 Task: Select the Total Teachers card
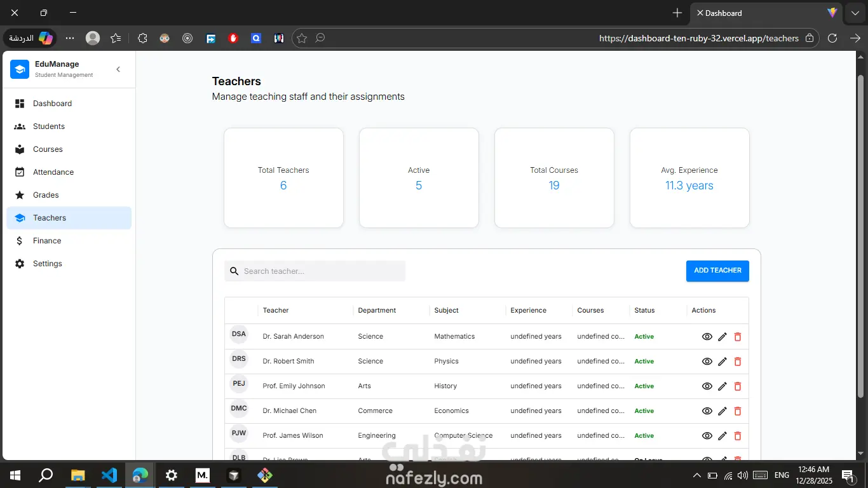(x=283, y=178)
